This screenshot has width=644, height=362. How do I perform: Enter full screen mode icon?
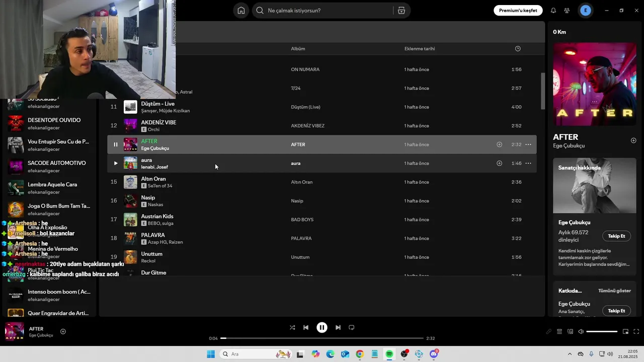(x=636, y=331)
